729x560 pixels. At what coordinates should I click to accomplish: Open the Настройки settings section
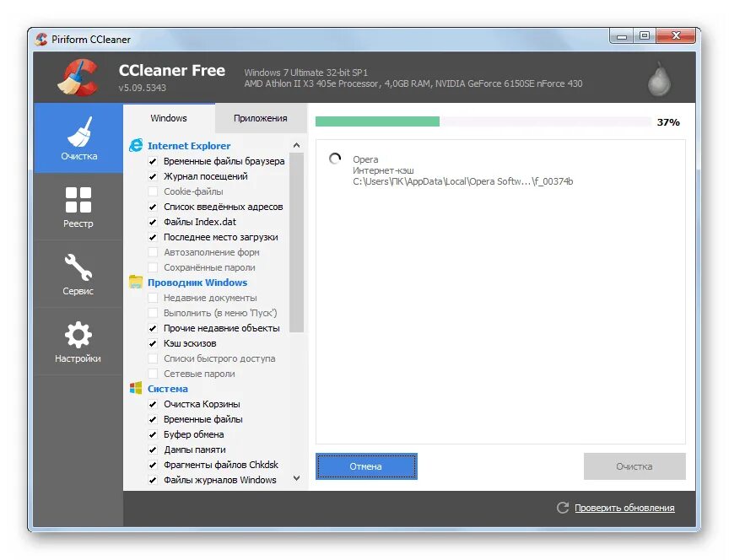(x=78, y=342)
